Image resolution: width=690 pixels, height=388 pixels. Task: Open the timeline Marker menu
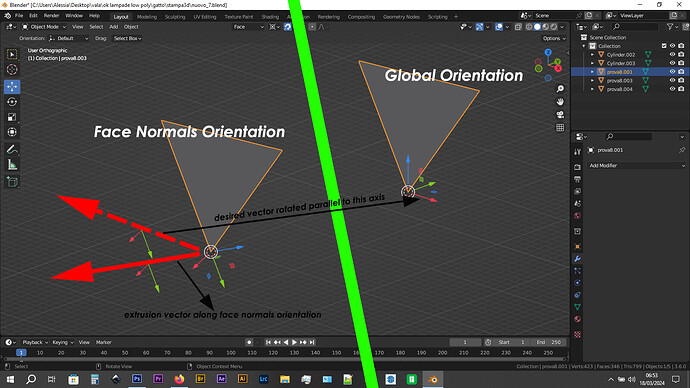103,342
